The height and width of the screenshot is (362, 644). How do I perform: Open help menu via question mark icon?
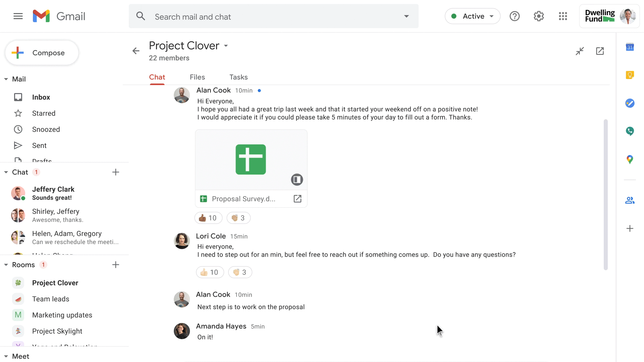[x=514, y=16]
